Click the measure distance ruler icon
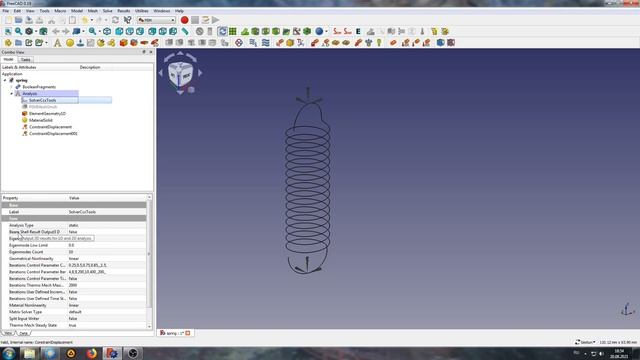Image resolution: width=640 pixels, height=360 pixels. (185, 31)
